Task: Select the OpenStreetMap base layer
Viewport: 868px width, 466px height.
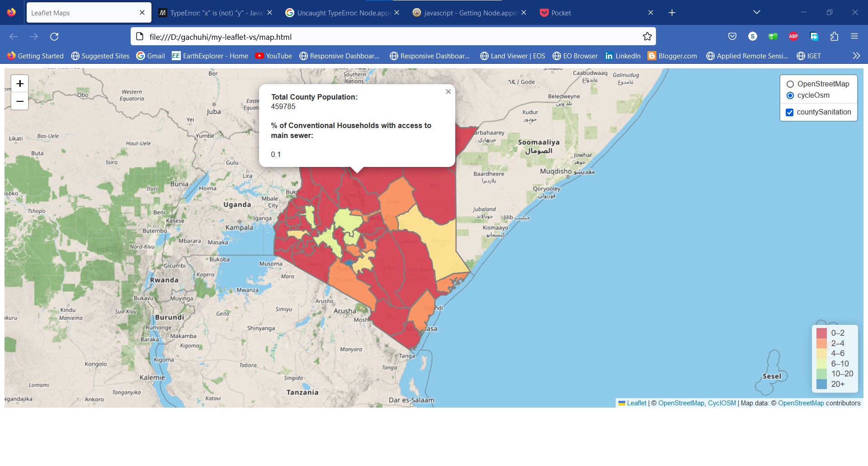Action: point(790,84)
